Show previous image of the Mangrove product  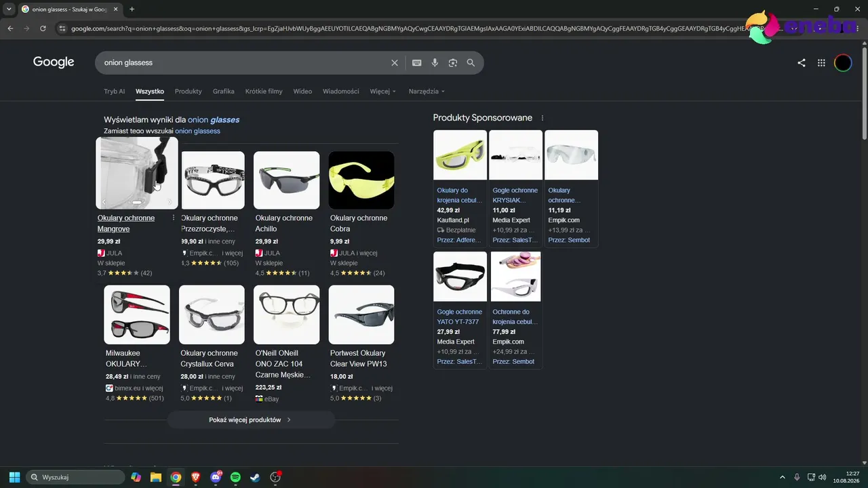click(x=104, y=202)
